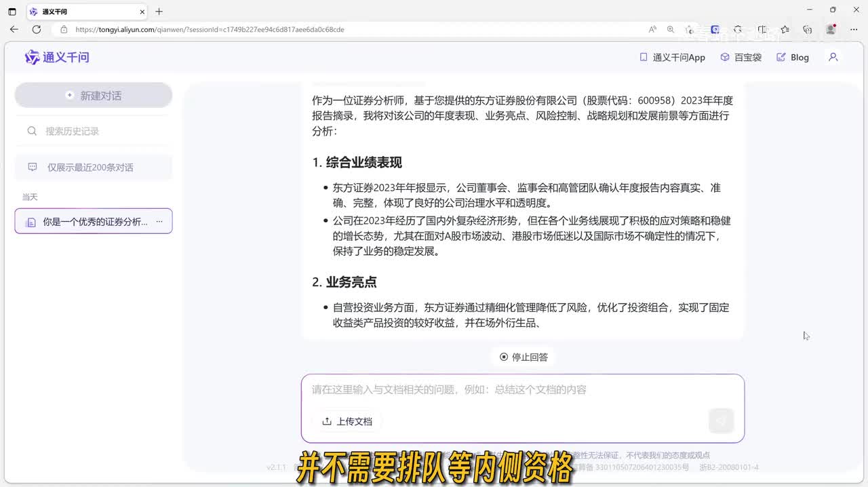Open the user profile icon next to Blog

pyautogui.click(x=833, y=58)
